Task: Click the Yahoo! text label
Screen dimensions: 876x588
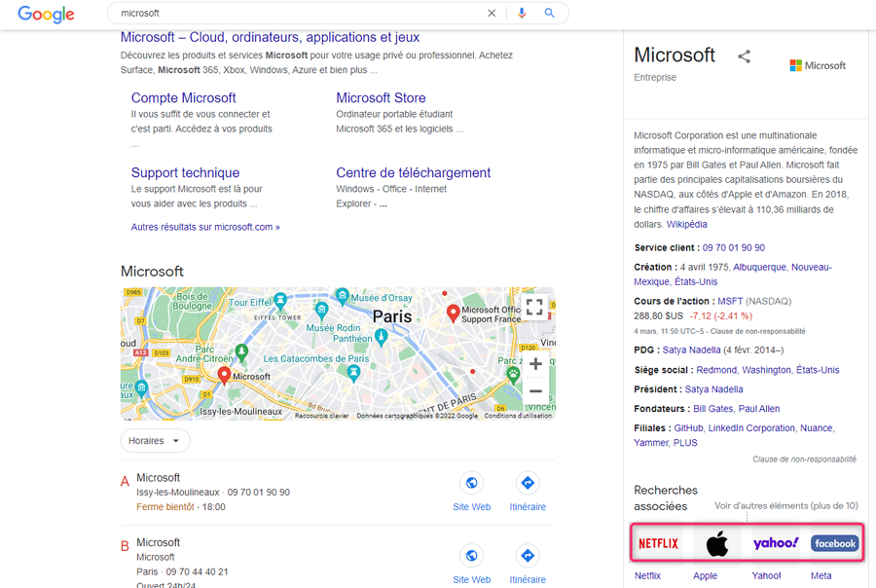Action: pyautogui.click(x=766, y=575)
